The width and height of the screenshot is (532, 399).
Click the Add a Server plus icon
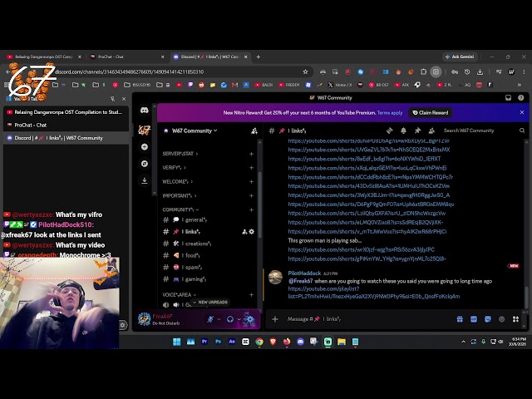145,147
